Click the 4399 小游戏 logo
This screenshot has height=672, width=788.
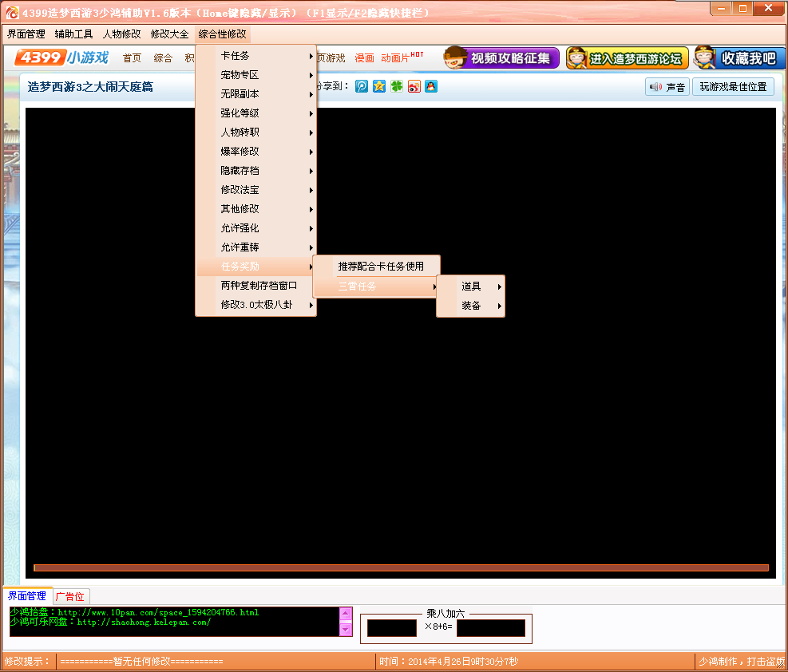tap(61, 57)
